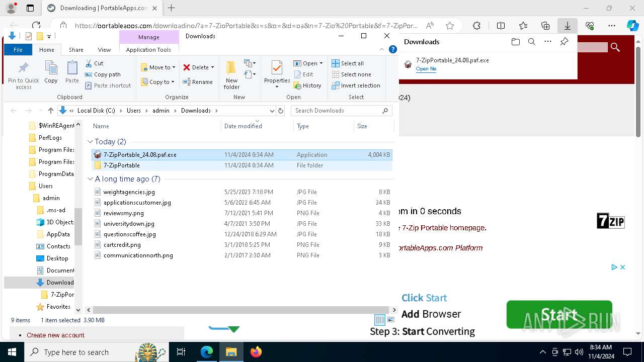Switch to the View ribbon tab
Image resolution: width=644 pixels, height=362 pixels.
pos(104,50)
